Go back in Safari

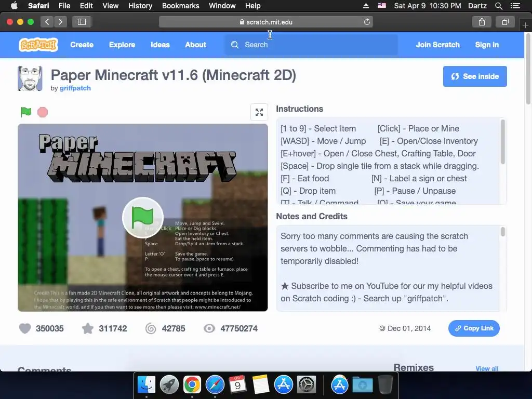pos(47,22)
